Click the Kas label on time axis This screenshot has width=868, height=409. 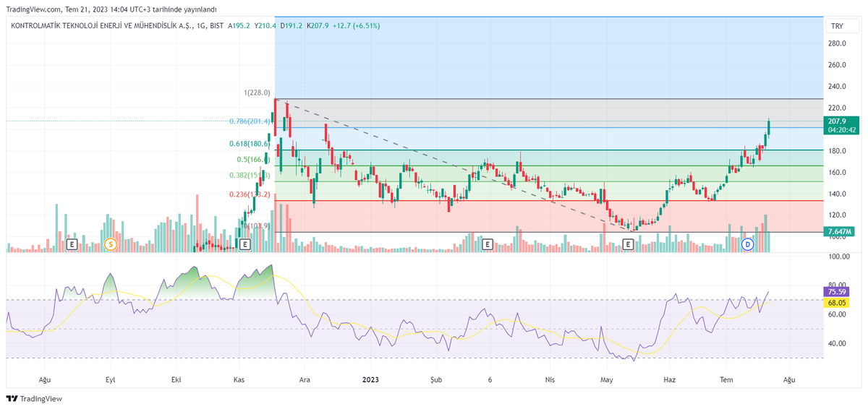[x=239, y=379]
